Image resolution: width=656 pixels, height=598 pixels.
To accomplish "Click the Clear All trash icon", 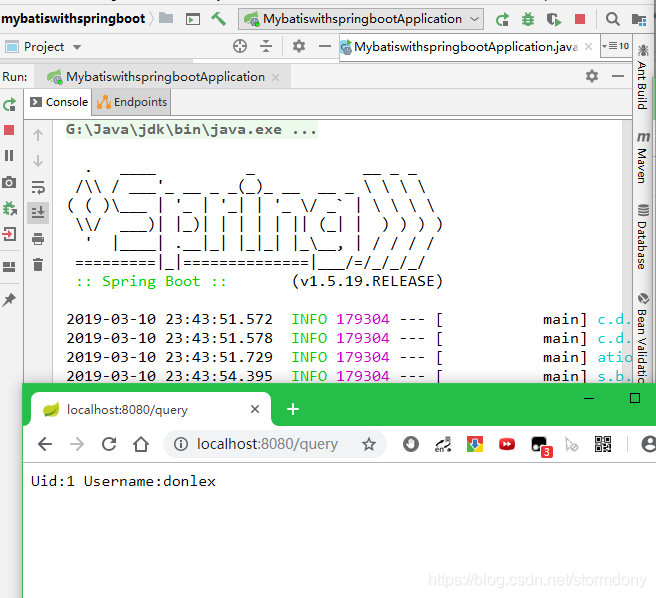I will [38, 264].
